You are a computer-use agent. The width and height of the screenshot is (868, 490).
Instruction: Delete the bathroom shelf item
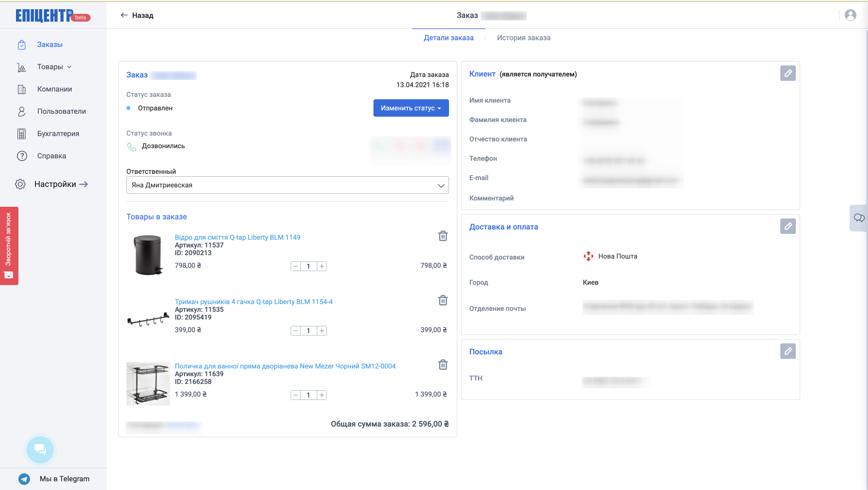(443, 365)
